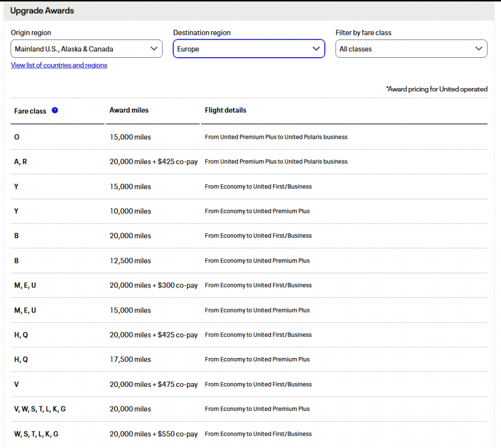Click the chevron arrow in Origin region dropdown
Screen dimensions: 501x448
154,49
